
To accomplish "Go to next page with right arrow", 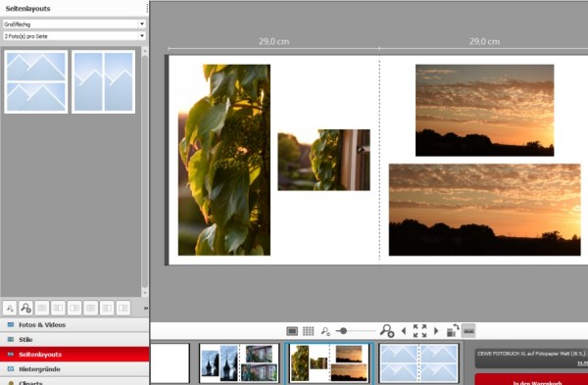I will tap(436, 331).
